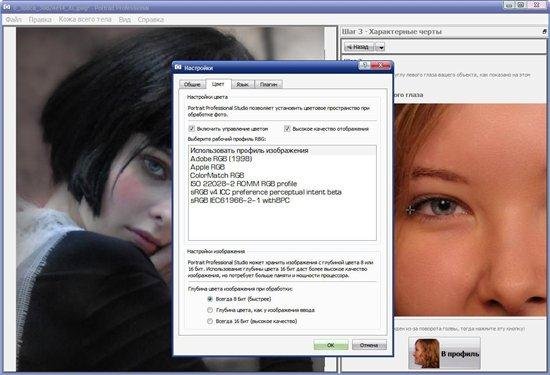The height and width of the screenshot is (375, 550).
Task: Select sRGB IEC61966-2-1 withBPC profile
Action: click(282, 201)
